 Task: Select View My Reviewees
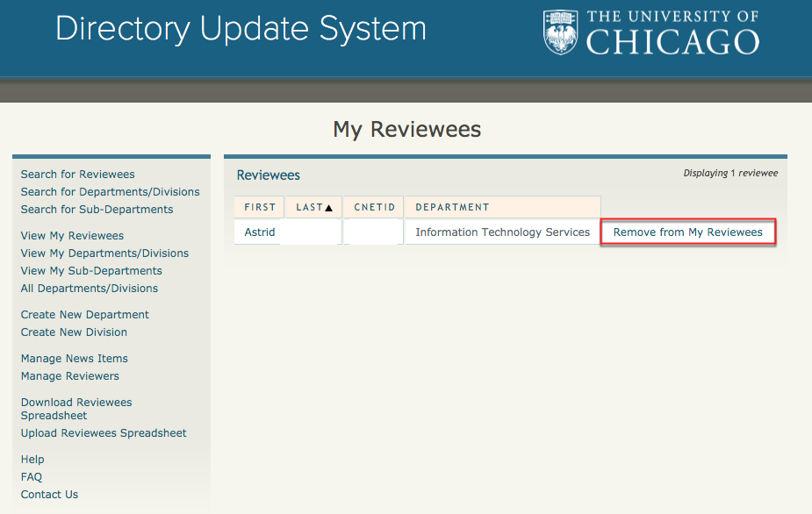tap(73, 236)
